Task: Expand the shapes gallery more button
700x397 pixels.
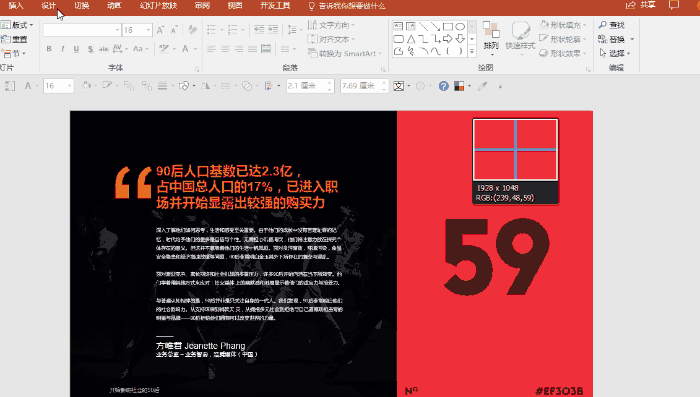Action: pos(472,52)
